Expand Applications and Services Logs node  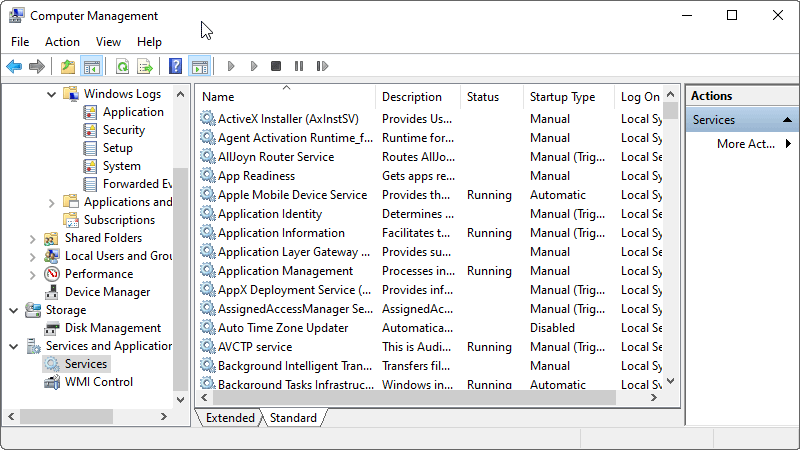51,203
